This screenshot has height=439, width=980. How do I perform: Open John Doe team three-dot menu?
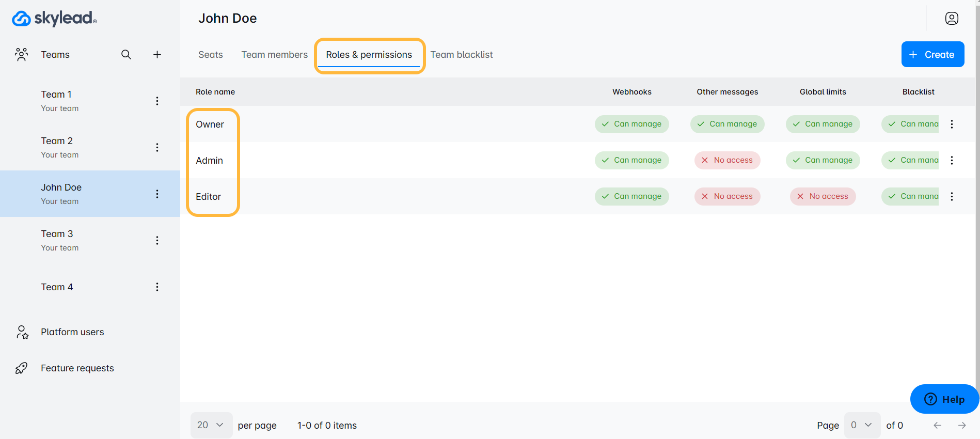(x=157, y=194)
